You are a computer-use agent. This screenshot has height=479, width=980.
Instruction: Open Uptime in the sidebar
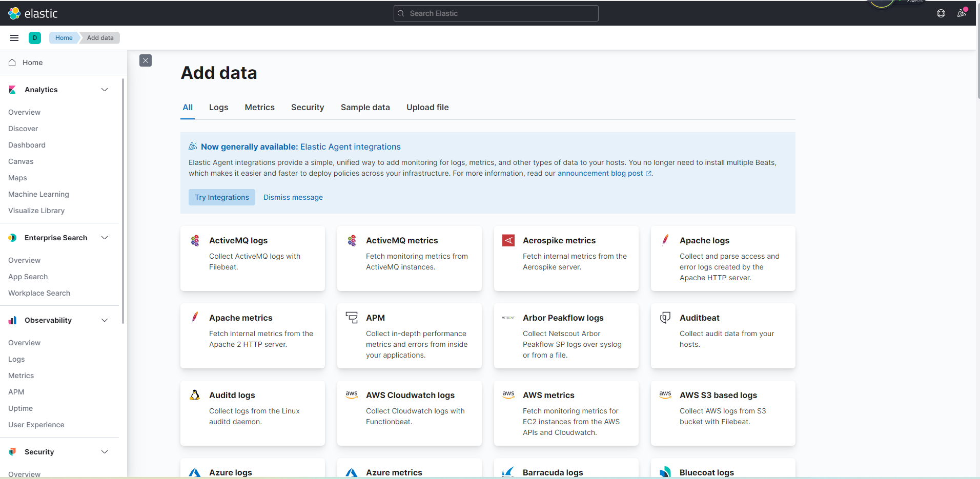21,408
